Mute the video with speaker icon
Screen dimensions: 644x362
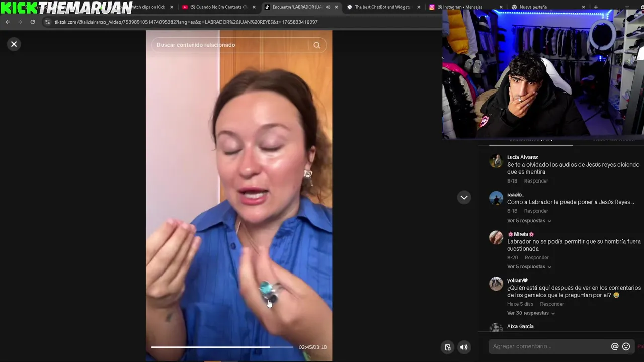pyautogui.click(x=464, y=347)
